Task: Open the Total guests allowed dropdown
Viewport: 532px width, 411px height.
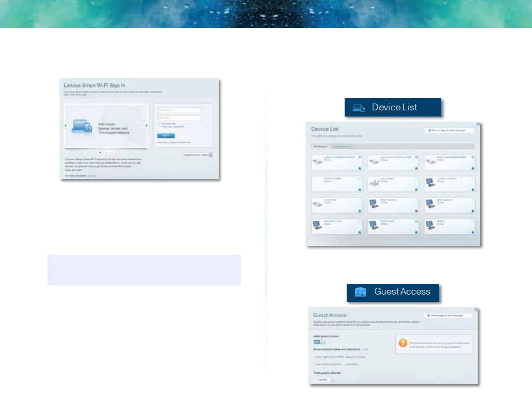Action: [325, 380]
